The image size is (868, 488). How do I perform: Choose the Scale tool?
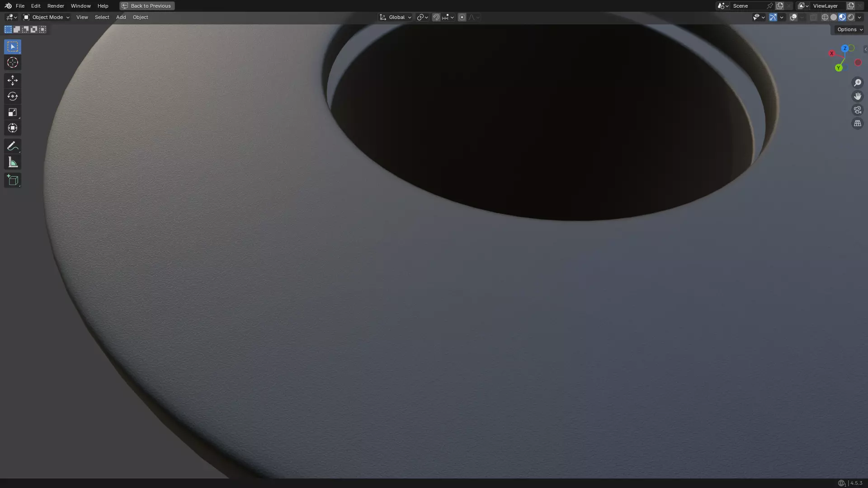[x=13, y=113]
